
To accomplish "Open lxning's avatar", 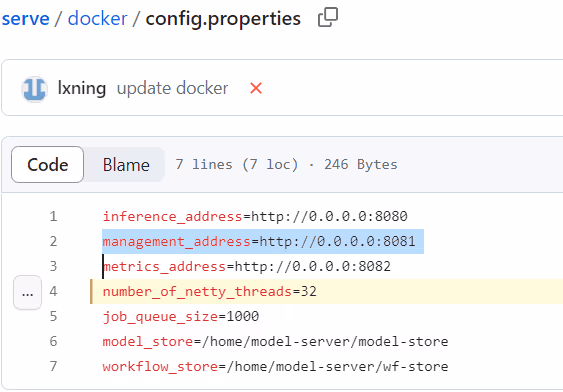I will click(34, 89).
